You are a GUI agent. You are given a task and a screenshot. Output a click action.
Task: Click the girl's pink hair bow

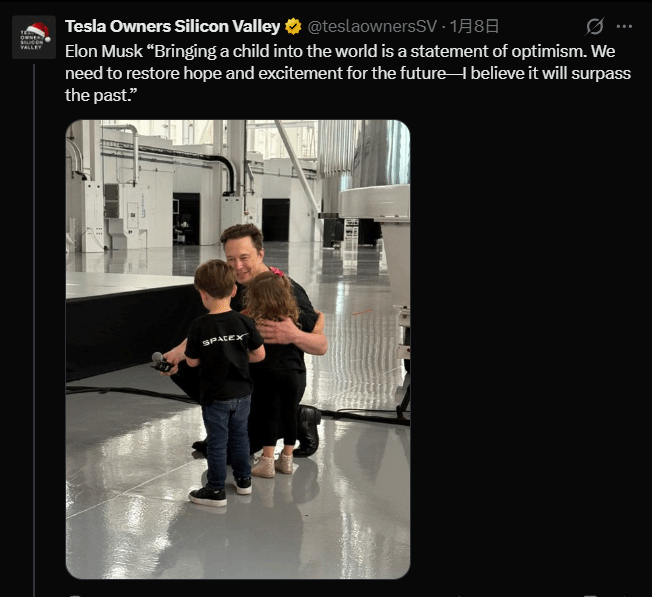[x=277, y=272]
